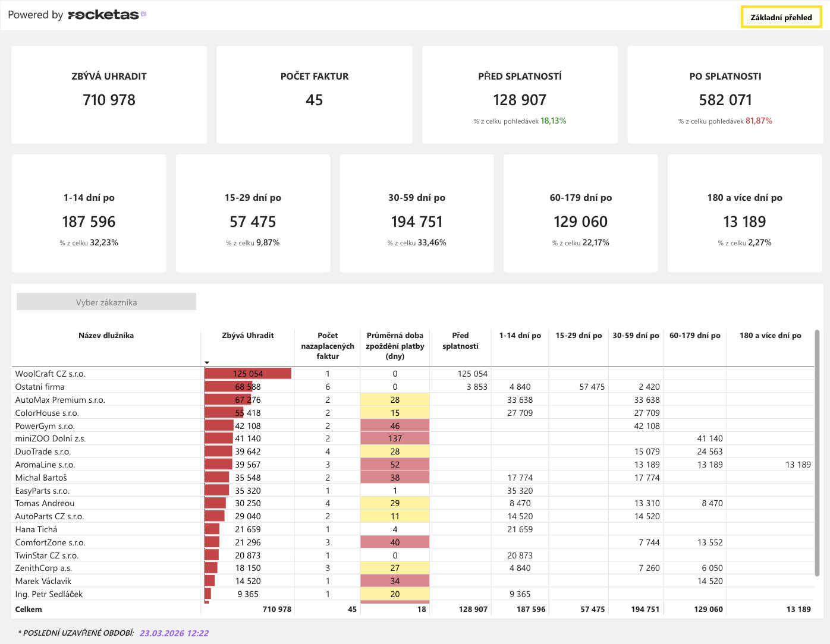Click the sort arrow under Zbývá Uhradit
The image size is (830, 644).
click(207, 362)
